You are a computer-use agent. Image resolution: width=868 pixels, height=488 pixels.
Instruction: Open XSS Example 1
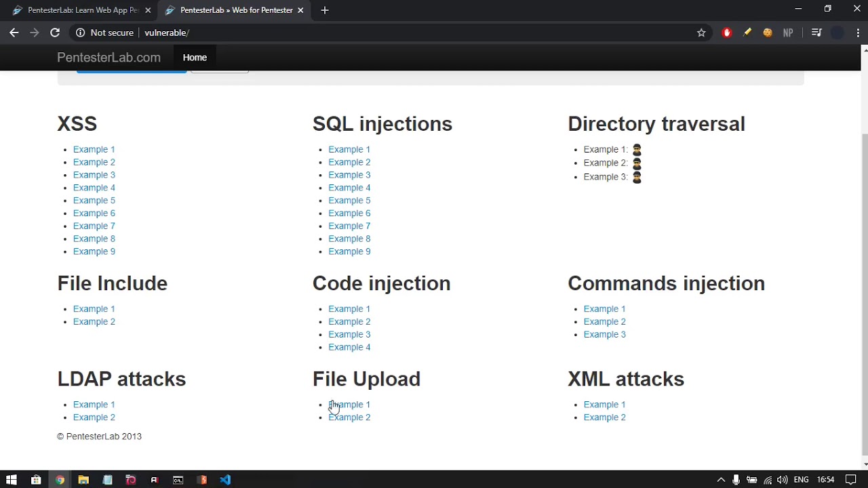(x=94, y=149)
